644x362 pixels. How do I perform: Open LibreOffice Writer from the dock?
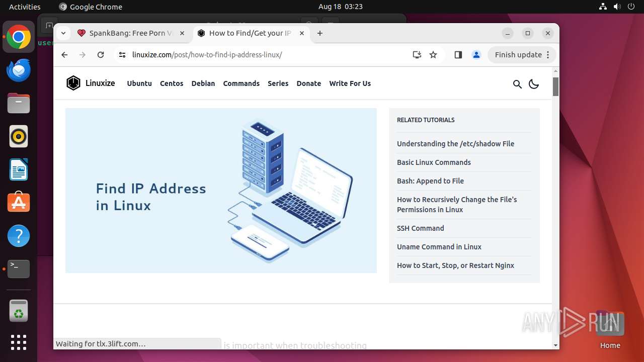pos(19,169)
